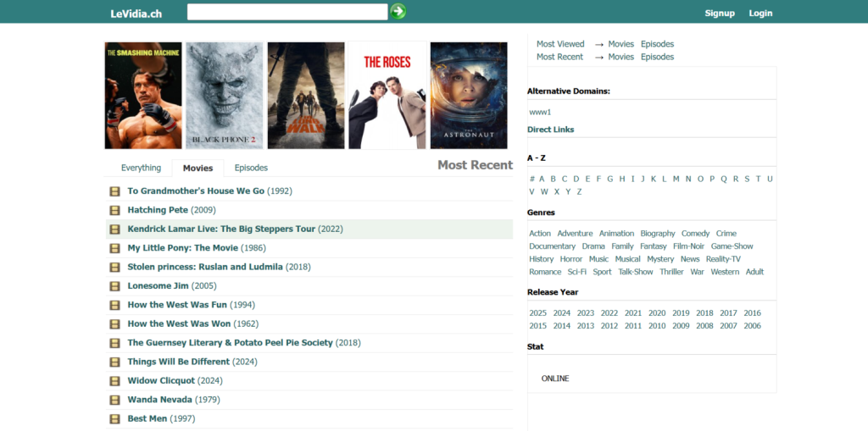868x431 pixels.
Task: Click film icon beside Stolen princess
Action: pyautogui.click(x=114, y=268)
